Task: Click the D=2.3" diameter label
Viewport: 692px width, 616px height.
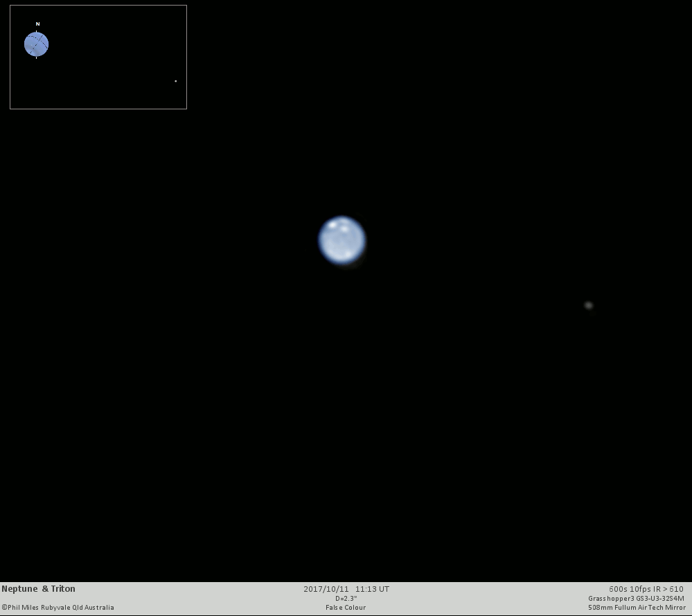Action: (346, 599)
